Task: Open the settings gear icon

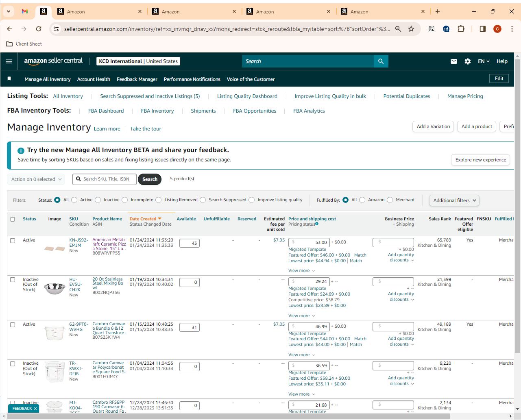Action: tap(468, 61)
